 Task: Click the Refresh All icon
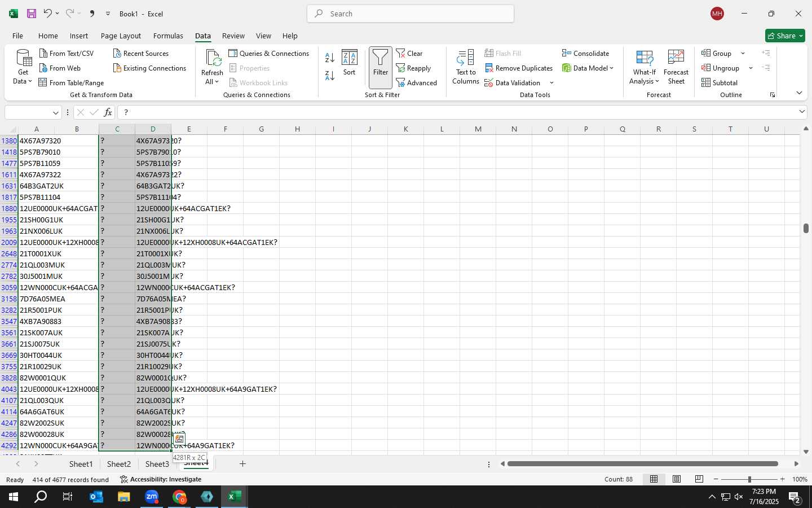coord(213,58)
